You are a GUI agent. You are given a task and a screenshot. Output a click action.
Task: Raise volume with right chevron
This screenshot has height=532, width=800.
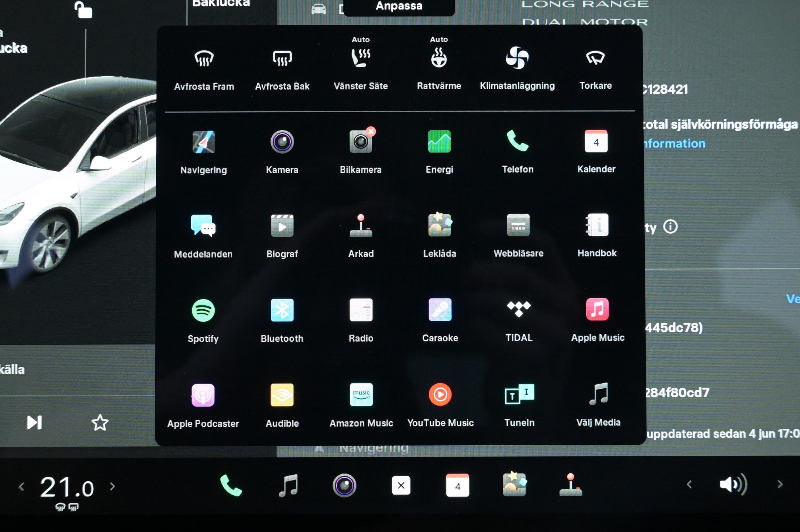pyautogui.click(x=780, y=484)
